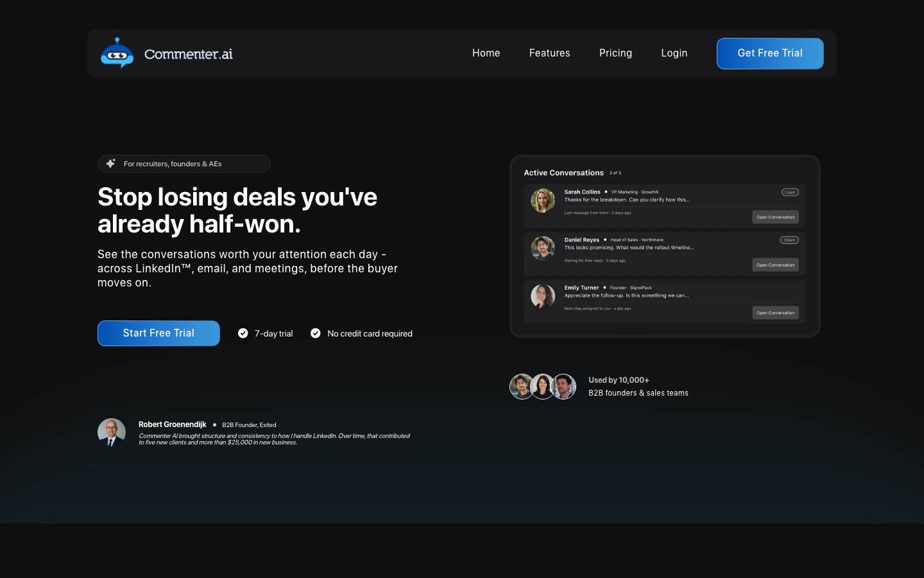
Task: Click the 'See the conversations worth your attention' subheading
Action: pyautogui.click(x=248, y=268)
